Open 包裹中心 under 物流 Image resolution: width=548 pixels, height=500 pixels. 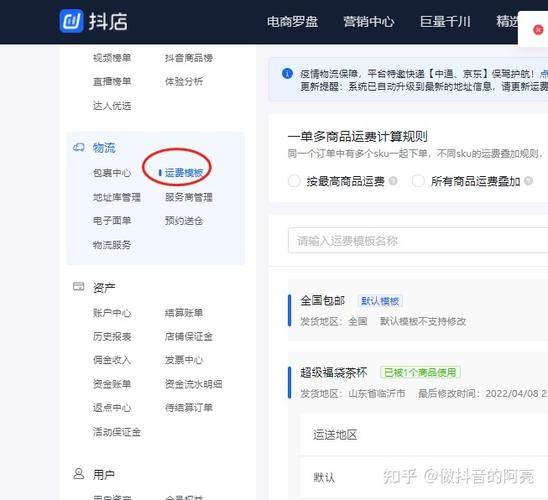(x=112, y=173)
